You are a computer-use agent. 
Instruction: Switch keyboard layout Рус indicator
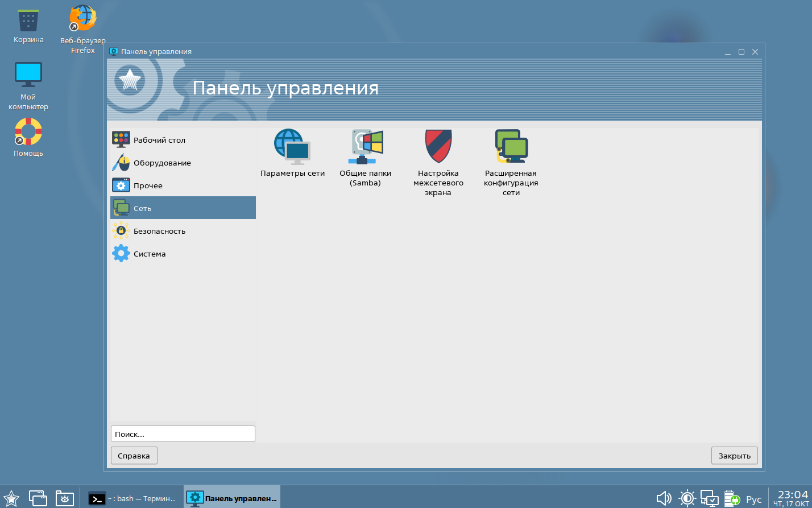754,499
